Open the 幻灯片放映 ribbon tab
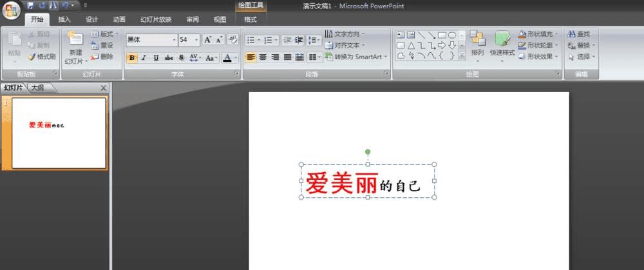The width and height of the screenshot is (644, 270). pyautogui.click(x=156, y=19)
